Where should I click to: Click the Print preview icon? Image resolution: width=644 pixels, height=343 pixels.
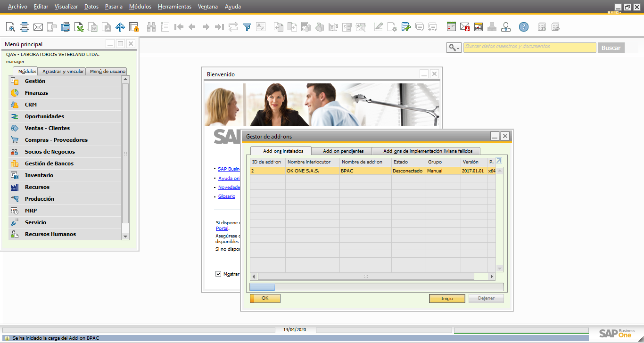tap(10, 27)
